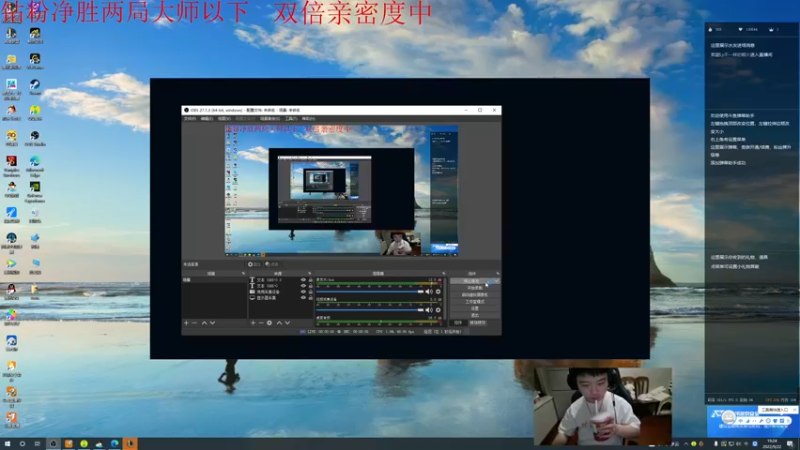Add a new scene with the plus icon
Image resolution: width=800 pixels, height=450 pixels.
186,323
